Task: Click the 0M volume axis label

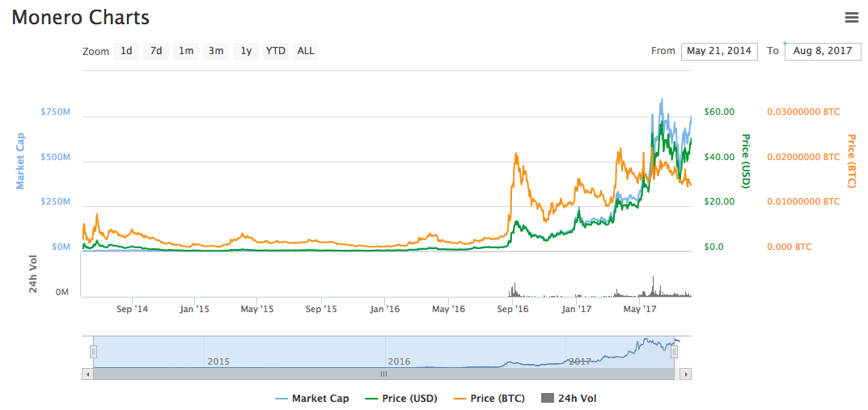Action: point(62,292)
